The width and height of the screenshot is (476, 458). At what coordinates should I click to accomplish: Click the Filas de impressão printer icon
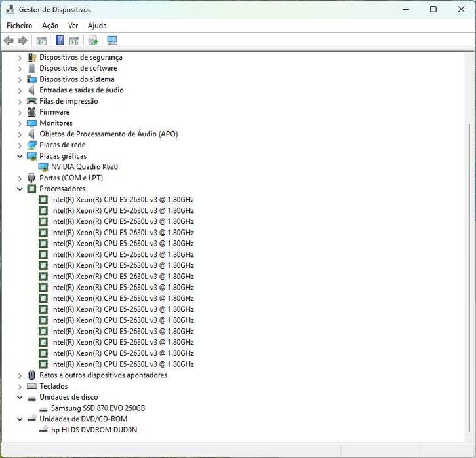tap(31, 101)
